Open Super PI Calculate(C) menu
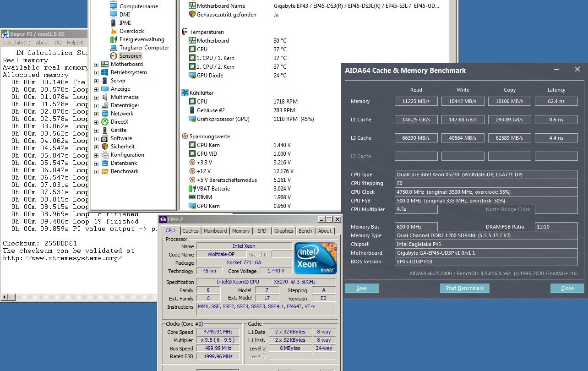The image size is (588, 371). coord(17,43)
